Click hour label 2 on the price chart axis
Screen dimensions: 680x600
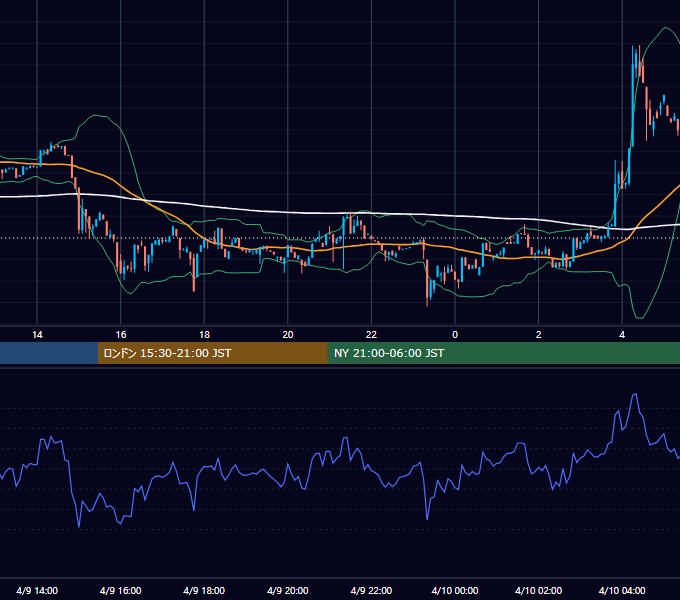(539, 335)
